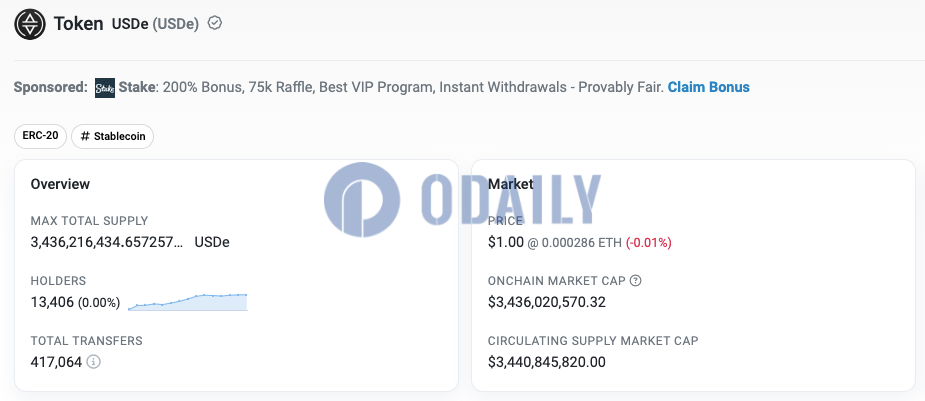925x401 pixels.
Task: Click the holders trend sparkline chart
Action: pyautogui.click(x=188, y=302)
